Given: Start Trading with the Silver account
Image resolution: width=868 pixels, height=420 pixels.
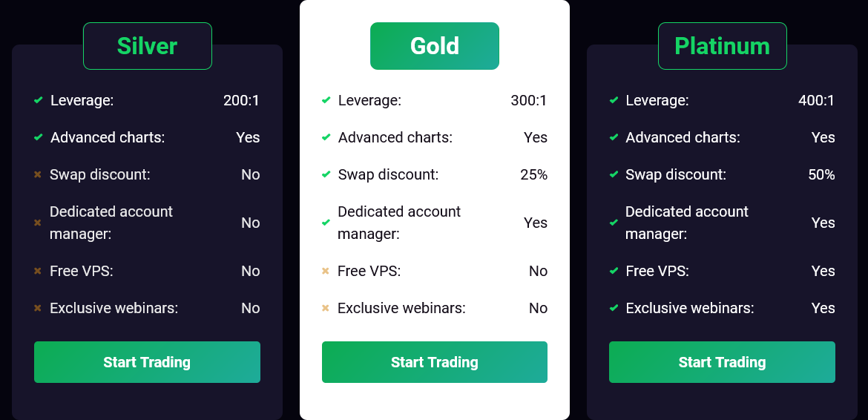Looking at the screenshot, I should click(x=147, y=362).
